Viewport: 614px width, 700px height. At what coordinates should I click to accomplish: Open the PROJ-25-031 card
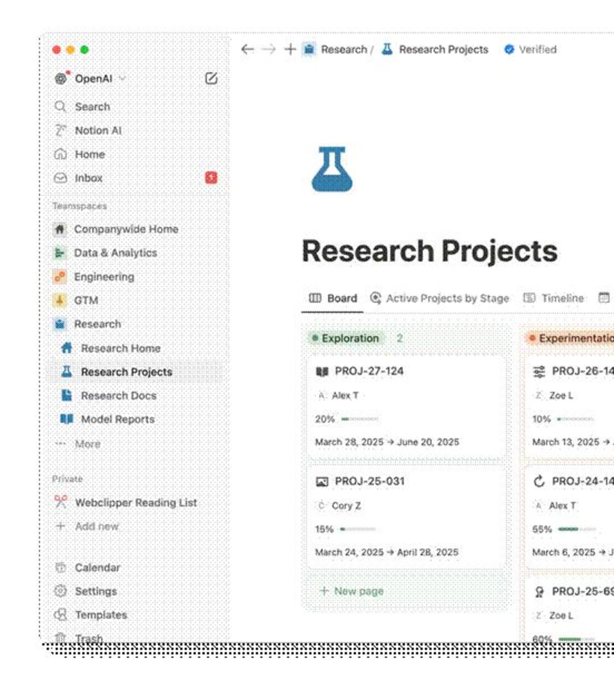click(407, 516)
